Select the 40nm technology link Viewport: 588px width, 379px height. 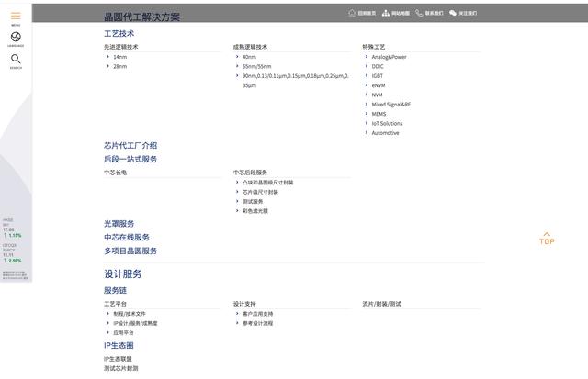249,57
